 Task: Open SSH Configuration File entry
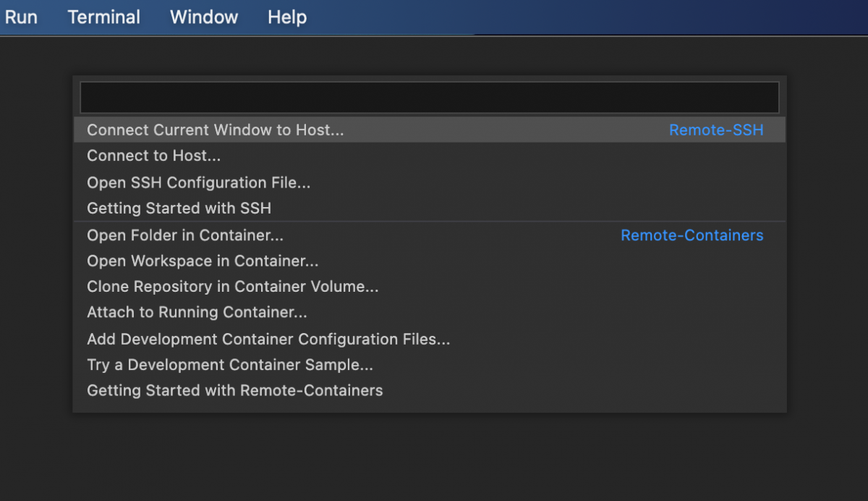tap(198, 182)
